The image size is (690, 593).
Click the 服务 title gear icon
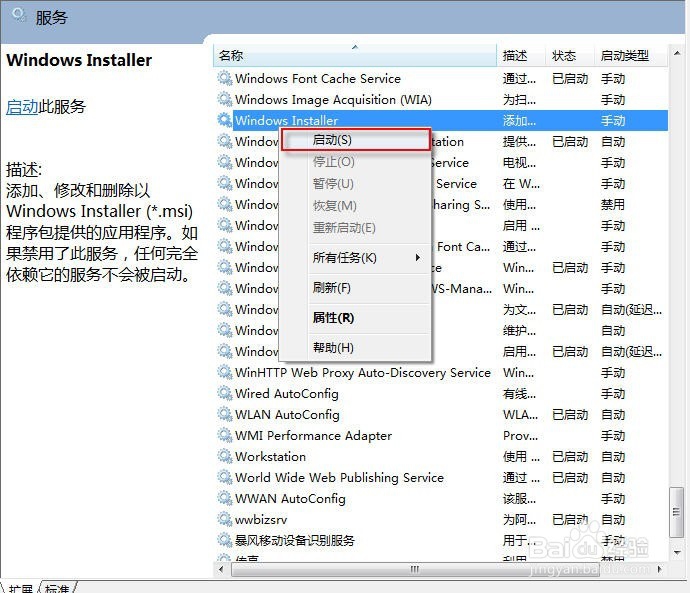point(19,16)
